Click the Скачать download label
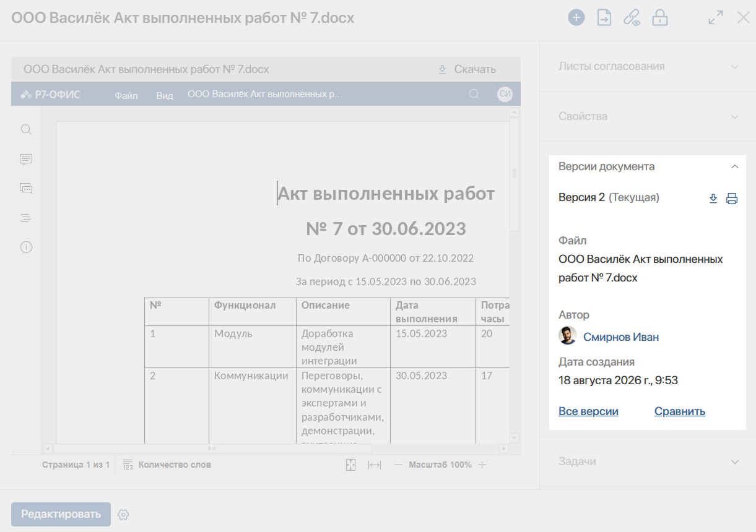The height and width of the screenshot is (532, 756). [x=475, y=69]
